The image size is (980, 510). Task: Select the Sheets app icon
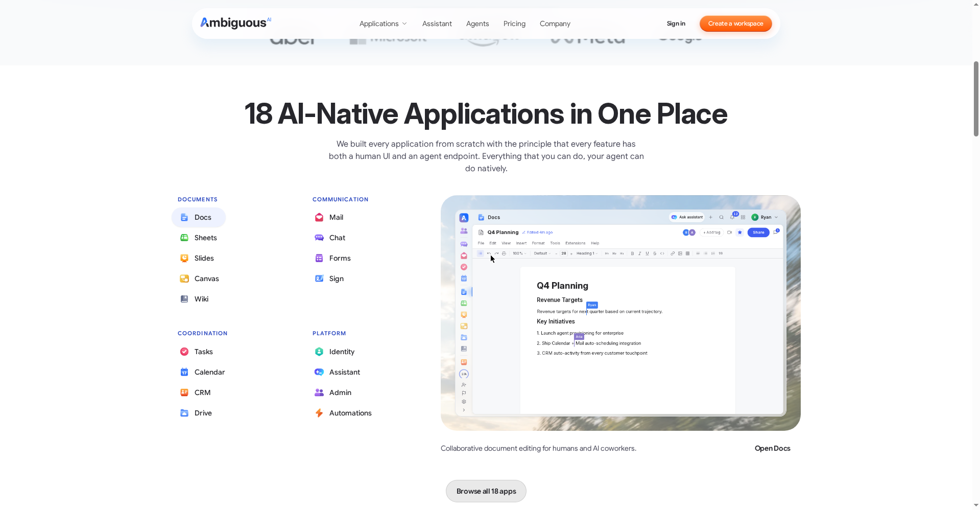click(x=184, y=238)
